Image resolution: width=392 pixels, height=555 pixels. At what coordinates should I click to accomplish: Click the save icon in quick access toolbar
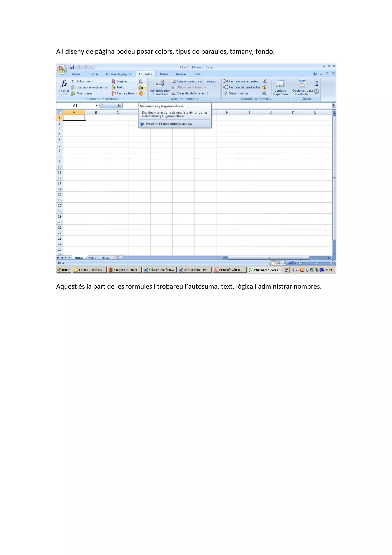tap(72, 67)
